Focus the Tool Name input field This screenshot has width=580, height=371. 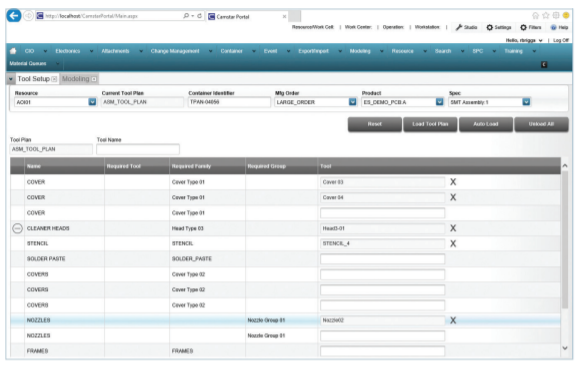tap(138, 149)
